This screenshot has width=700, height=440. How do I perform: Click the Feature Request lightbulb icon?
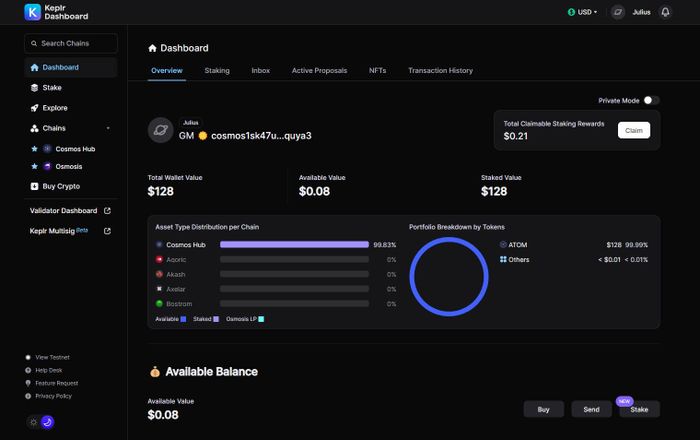pyautogui.click(x=28, y=383)
